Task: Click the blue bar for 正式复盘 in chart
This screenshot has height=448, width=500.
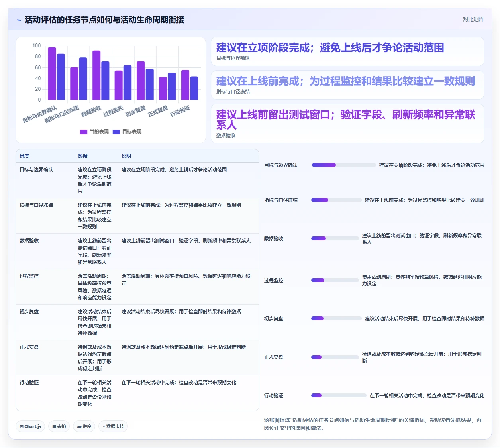Action: coord(172,86)
